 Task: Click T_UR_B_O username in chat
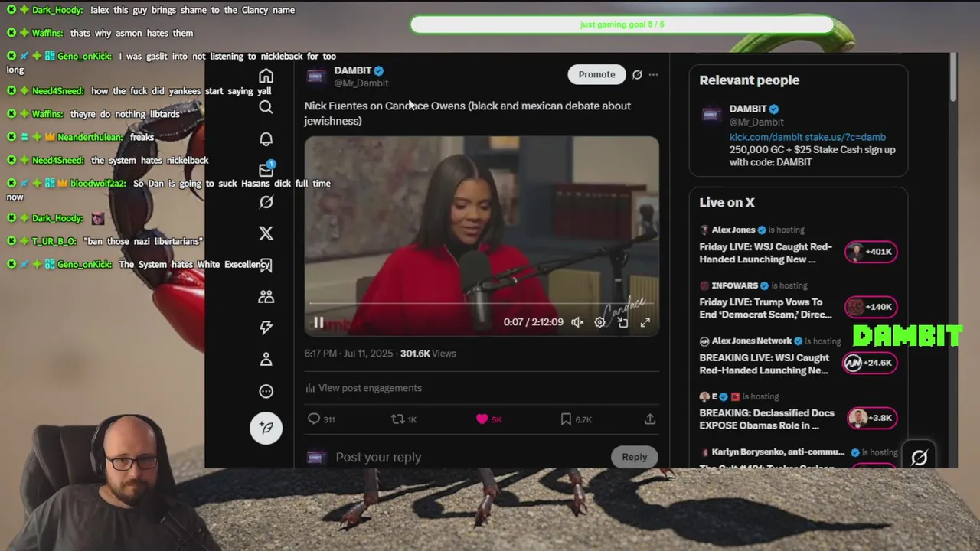pos(54,241)
